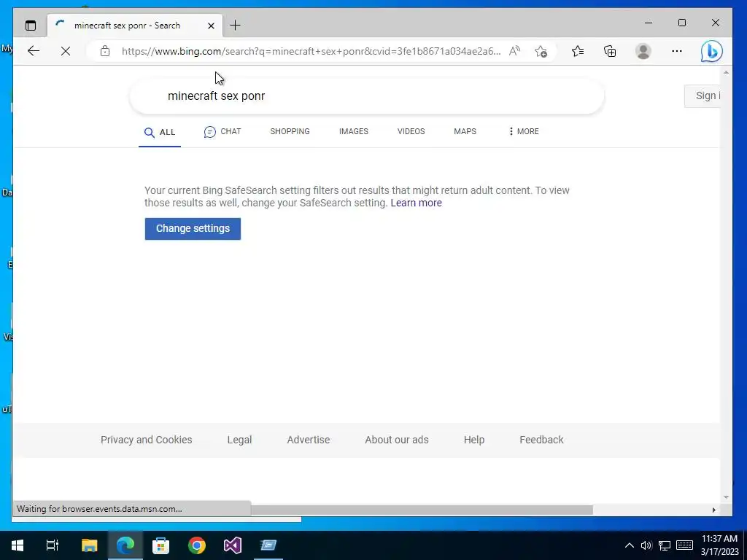Open Microsoft Store from taskbar
The height and width of the screenshot is (560, 747).
pyautogui.click(x=160, y=545)
